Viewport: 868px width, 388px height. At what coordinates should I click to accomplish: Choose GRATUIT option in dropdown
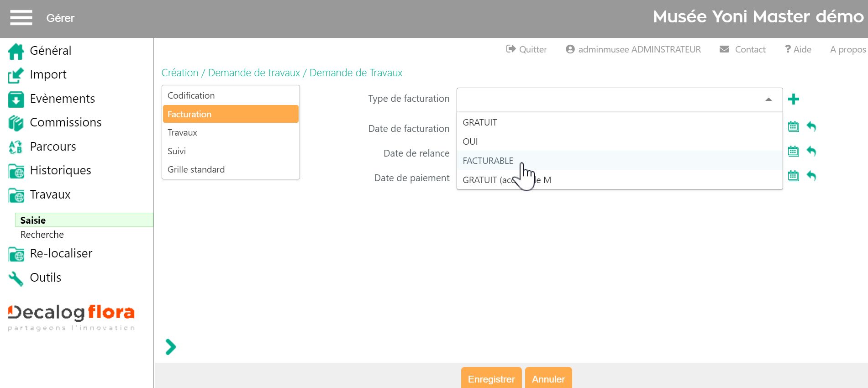pyautogui.click(x=480, y=122)
